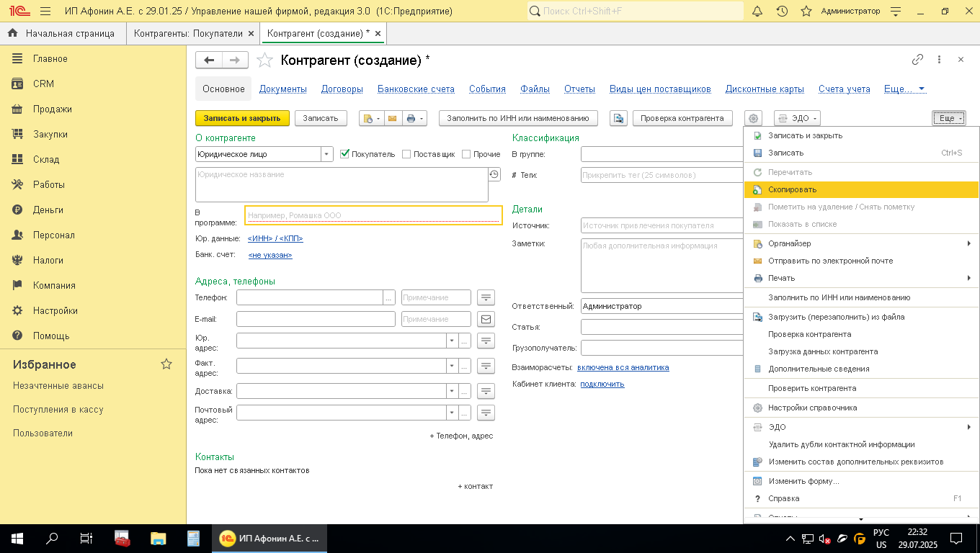This screenshot has height=553, width=980.
Task: Click Заполнить по ИНН или наименованию button
Action: pyautogui.click(x=518, y=118)
